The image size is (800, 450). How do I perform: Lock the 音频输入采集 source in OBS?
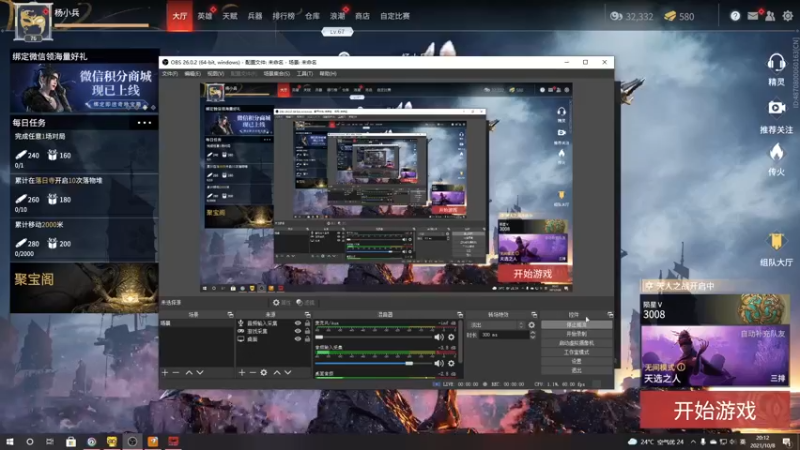tap(307, 323)
